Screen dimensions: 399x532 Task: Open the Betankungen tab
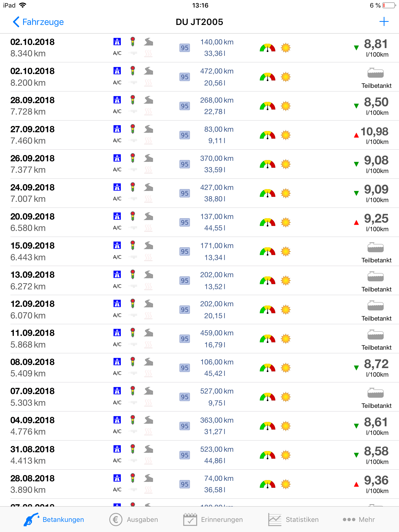tap(54, 520)
